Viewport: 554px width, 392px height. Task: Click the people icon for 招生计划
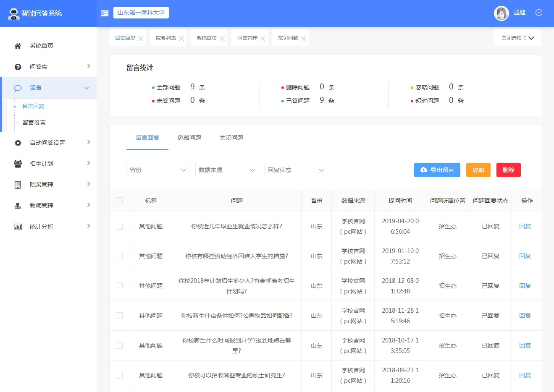18,164
